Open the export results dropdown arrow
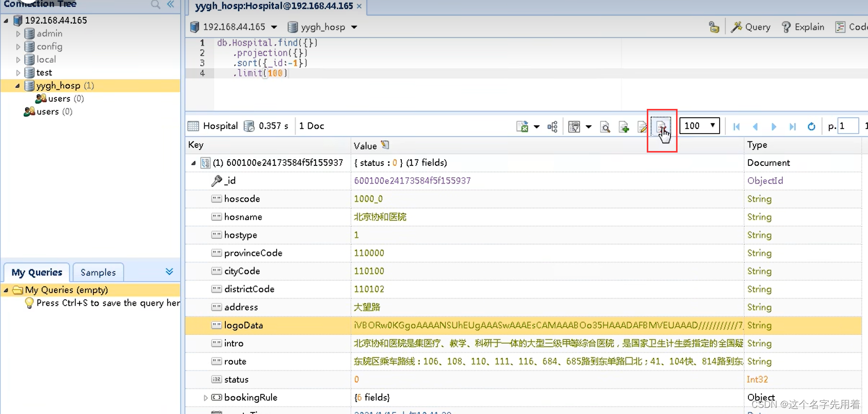The image size is (868, 414). (x=536, y=126)
